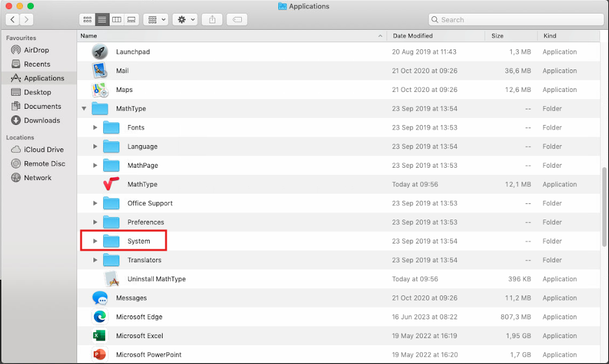Select the Translators folder name
The height and width of the screenshot is (364, 609).
click(x=144, y=260)
